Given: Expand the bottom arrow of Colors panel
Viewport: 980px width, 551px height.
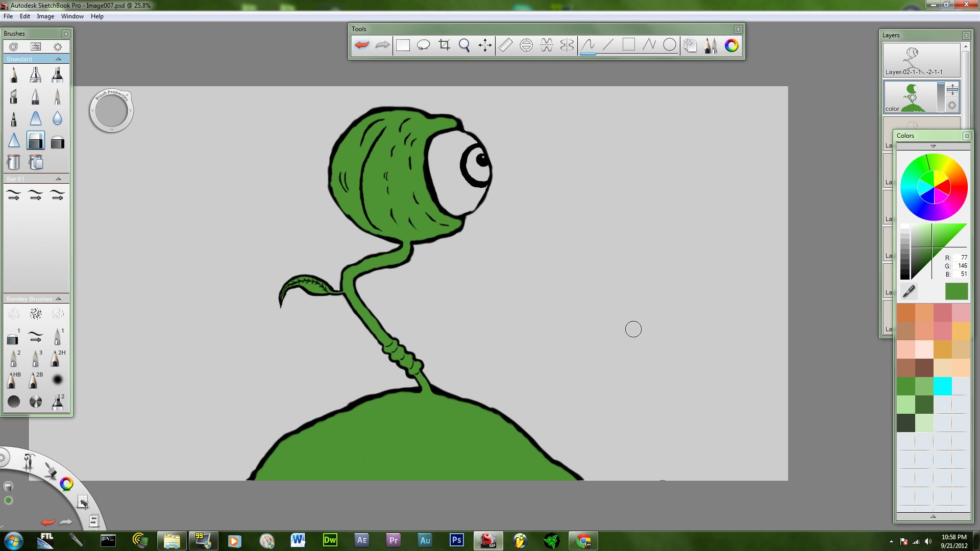Looking at the screenshot, I should coord(933,516).
